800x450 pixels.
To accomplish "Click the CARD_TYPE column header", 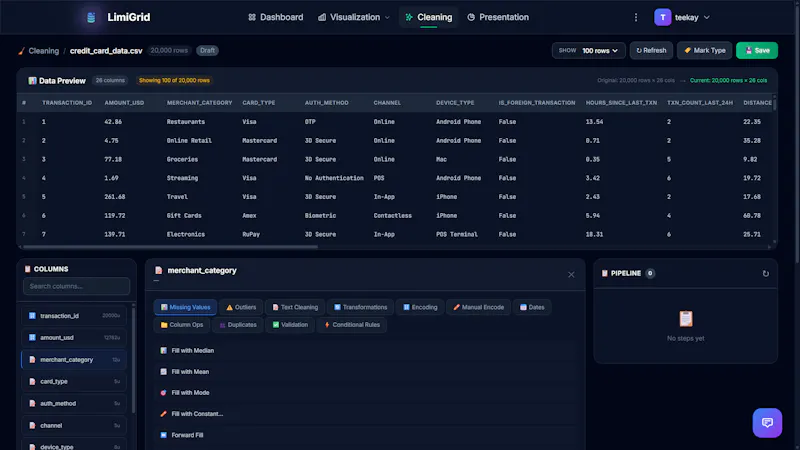I will (x=259, y=103).
